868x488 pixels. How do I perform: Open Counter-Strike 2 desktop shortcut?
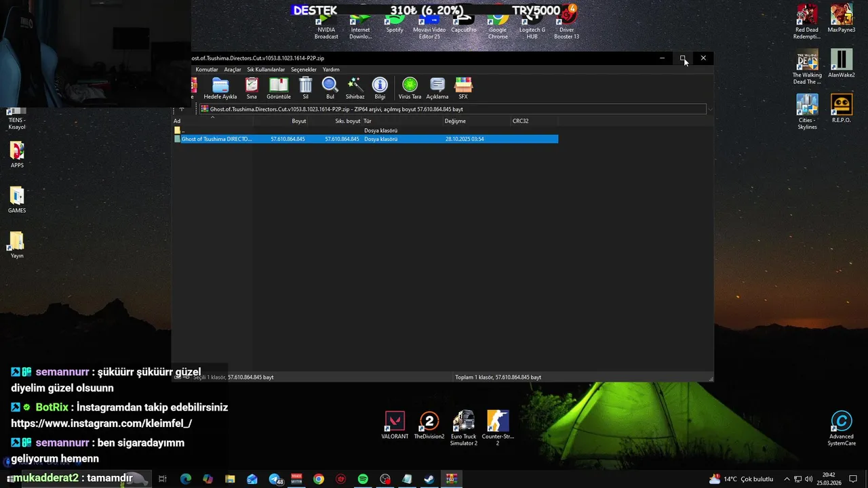pyautogui.click(x=498, y=428)
